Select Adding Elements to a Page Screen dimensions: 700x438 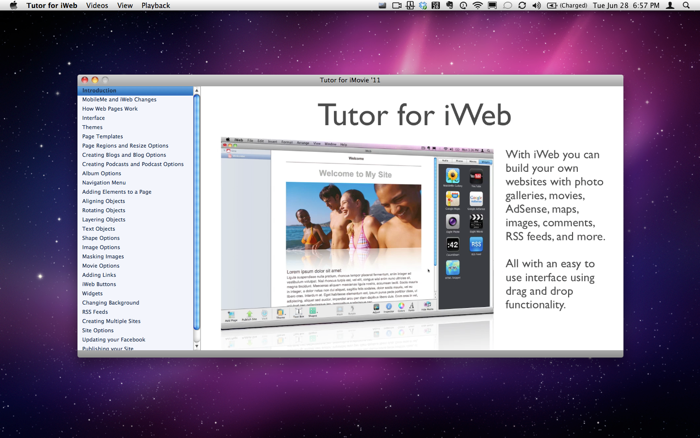117,192
